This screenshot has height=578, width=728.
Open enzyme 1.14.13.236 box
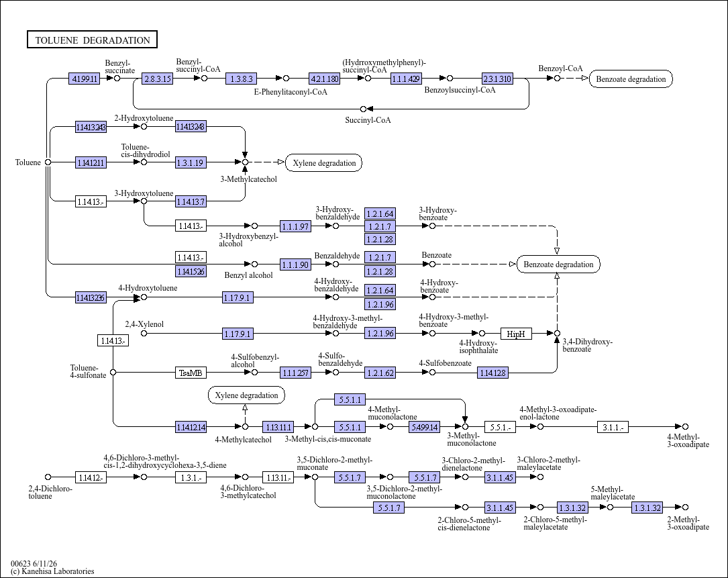[x=91, y=297]
